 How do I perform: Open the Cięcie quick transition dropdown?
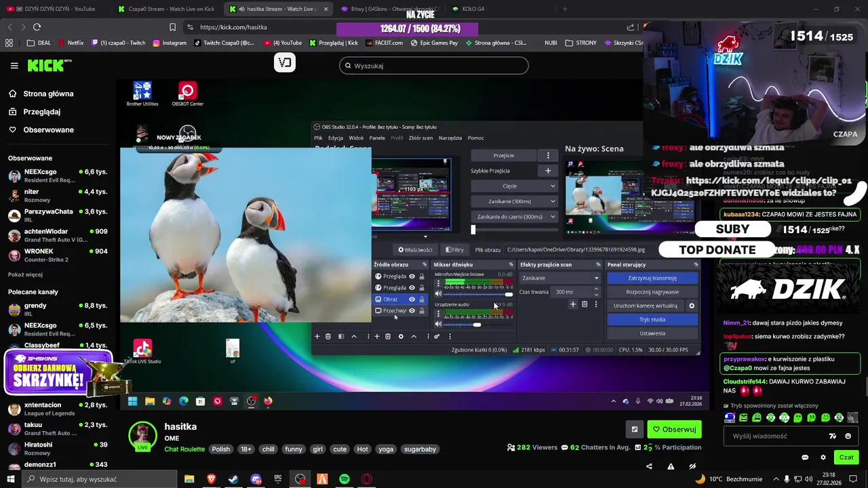pos(514,186)
